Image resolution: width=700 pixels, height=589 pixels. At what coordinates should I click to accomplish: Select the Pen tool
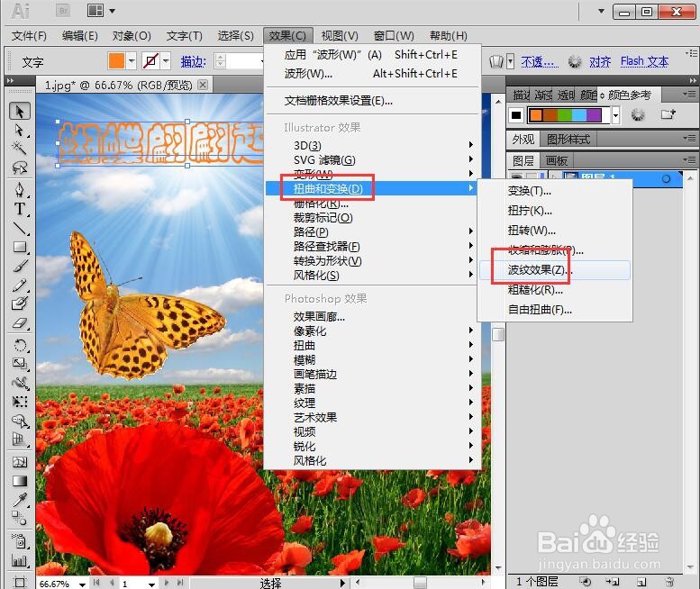20,190
